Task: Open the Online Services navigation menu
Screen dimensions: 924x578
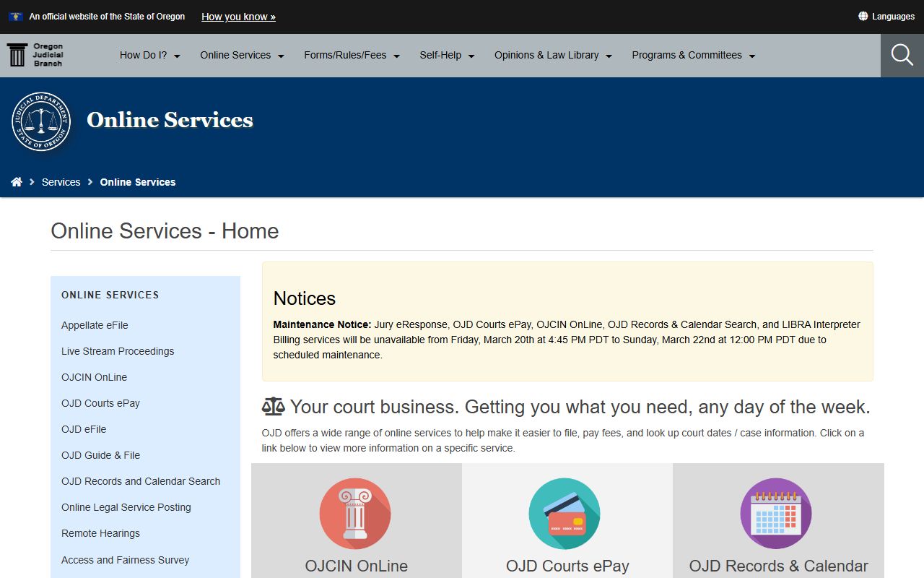Action: pos(242,56)
